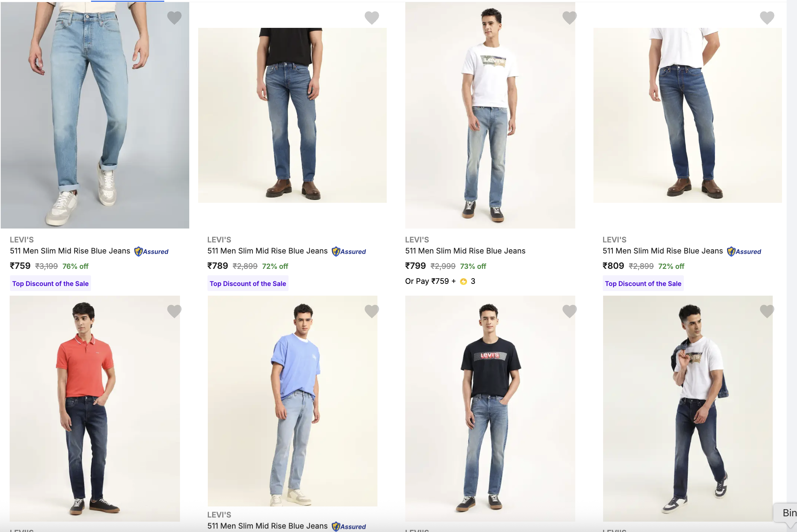Open the red polo model product image
This screenshot has height=532, width=797.
point(95,408)
